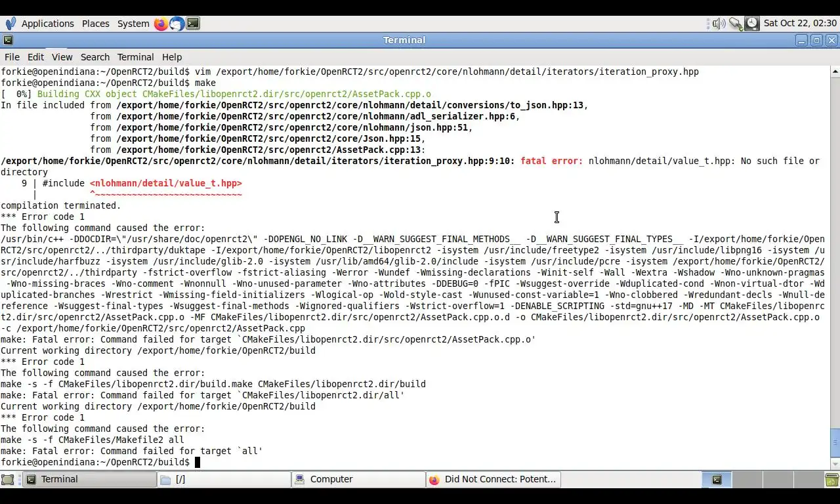
Task: Click the red 'fatal error:' text
Action: tap(551, 161)
